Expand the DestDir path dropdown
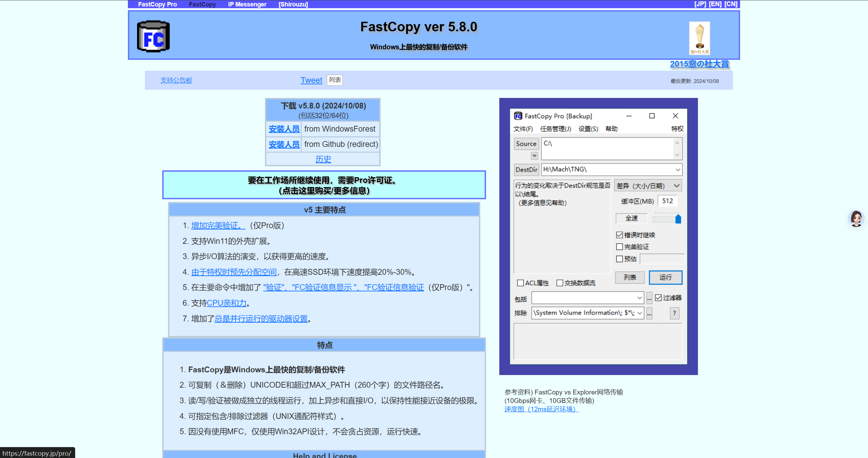The image size is (868, 458). (678, 169)
